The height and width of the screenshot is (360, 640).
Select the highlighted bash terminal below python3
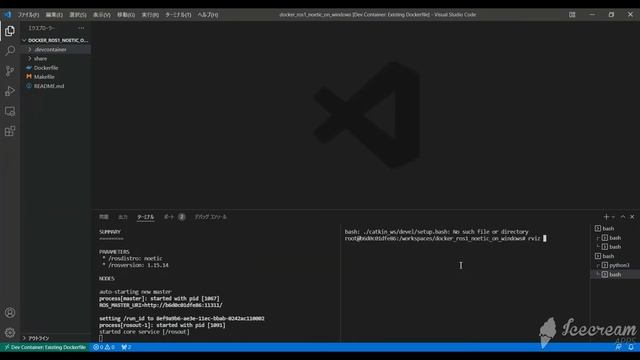[615, 275]
